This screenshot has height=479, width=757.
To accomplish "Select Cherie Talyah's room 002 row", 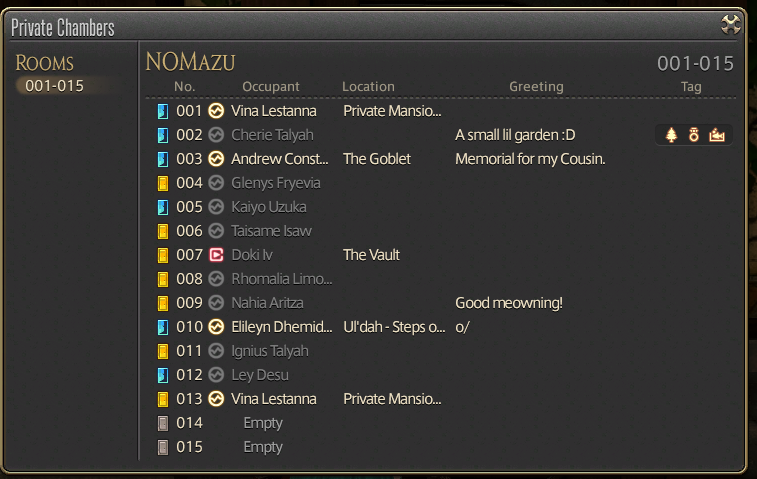I will (440, 135).
